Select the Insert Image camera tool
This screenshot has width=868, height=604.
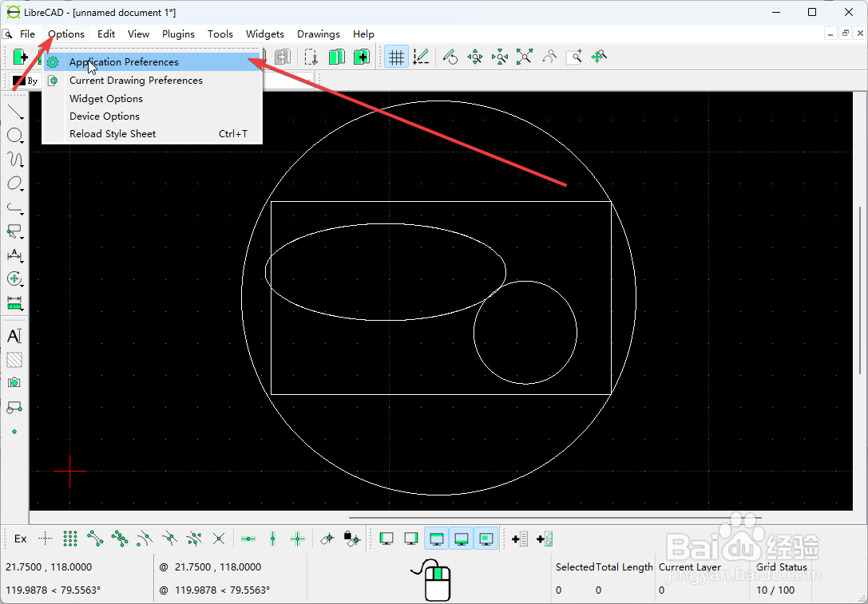(x=14, y=383)
